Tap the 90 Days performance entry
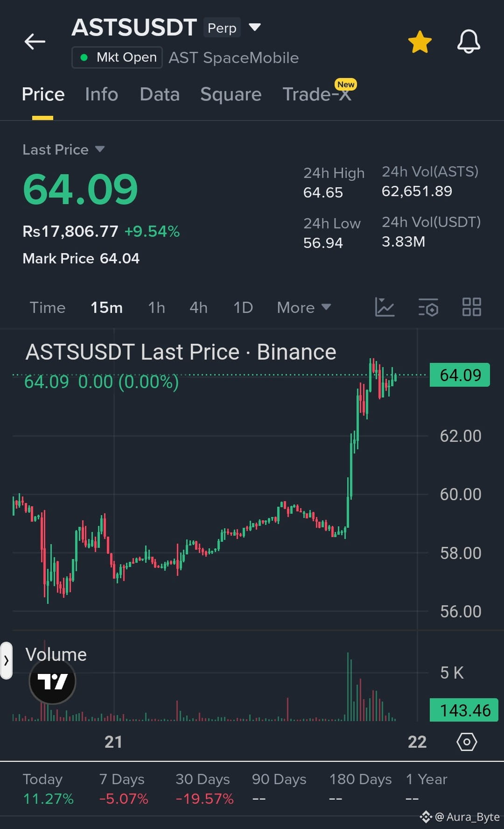 point(279,789)
